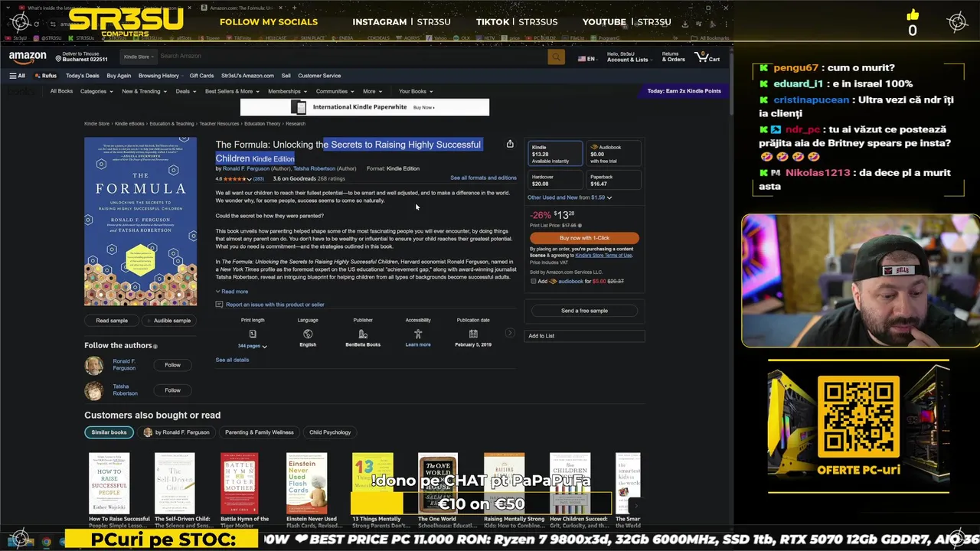Click the product details carousel next arrow
This screenshot has width=980, height=551.
coord(511,333)
